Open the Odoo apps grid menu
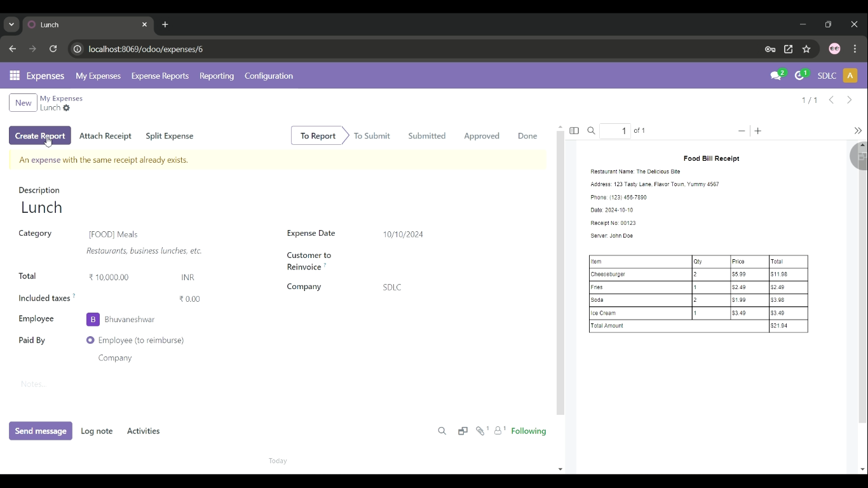The image size is (868, 488). (x=15, y=76)
